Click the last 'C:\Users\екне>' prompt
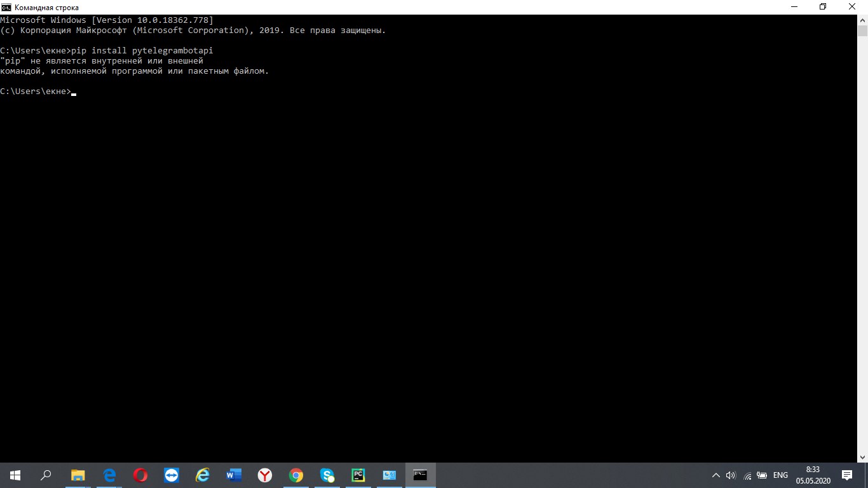This screenshot has height=488, width=868. [x=36, y=91]
